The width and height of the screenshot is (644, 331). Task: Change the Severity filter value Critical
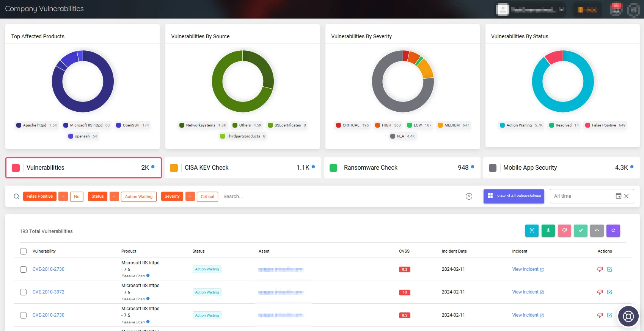click(x=207, y=197)
